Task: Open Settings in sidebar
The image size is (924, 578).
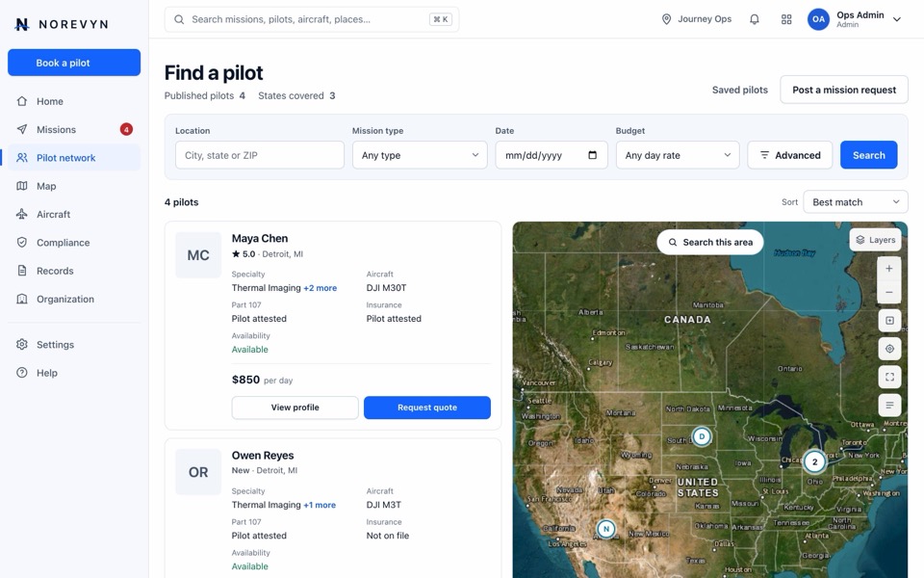Action: click(74, 345)
